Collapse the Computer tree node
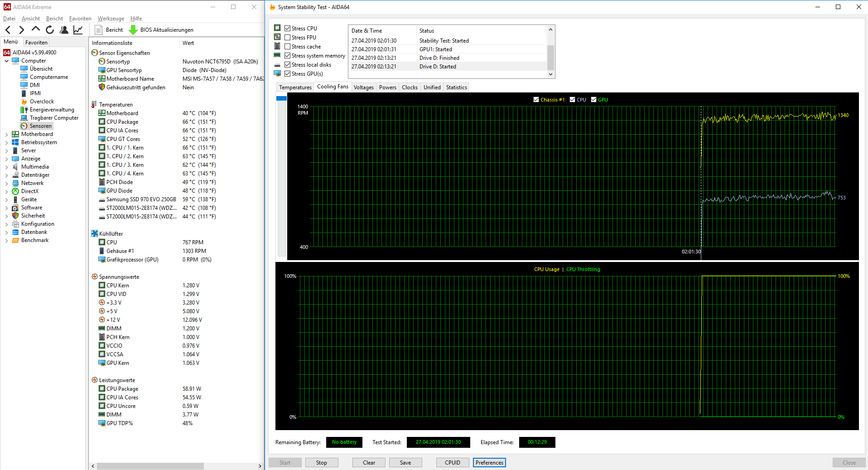The height and width of the screenshot is (470, 868). pyautogui.click(x=6, y=61)
